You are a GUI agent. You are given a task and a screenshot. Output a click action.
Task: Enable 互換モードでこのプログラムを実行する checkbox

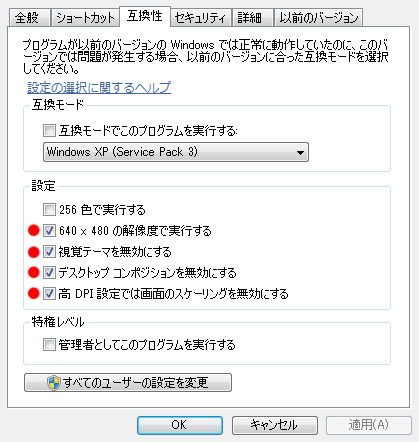click(49, 130)
